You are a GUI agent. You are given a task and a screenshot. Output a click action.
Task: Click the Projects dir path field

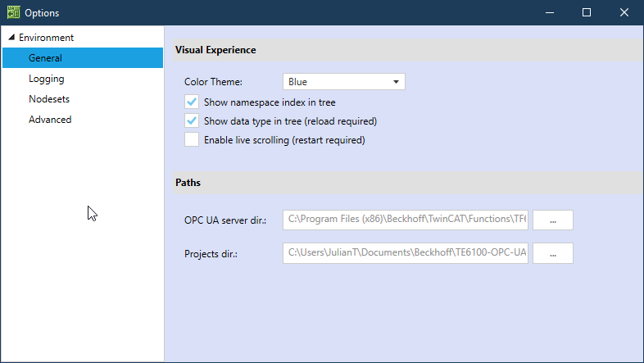click(406, 253)
